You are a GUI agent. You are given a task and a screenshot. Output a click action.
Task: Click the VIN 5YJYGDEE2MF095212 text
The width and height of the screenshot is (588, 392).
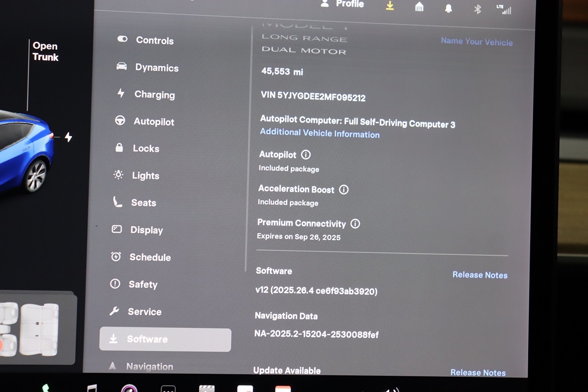click(x=313, y=97)
